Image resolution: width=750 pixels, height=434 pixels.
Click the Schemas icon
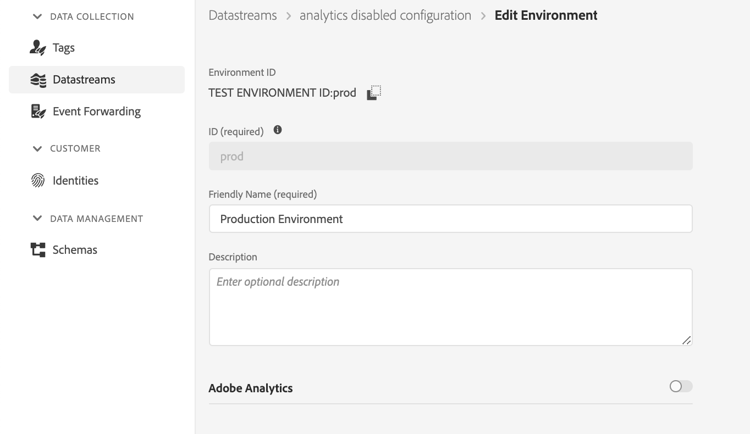(38, 250)
